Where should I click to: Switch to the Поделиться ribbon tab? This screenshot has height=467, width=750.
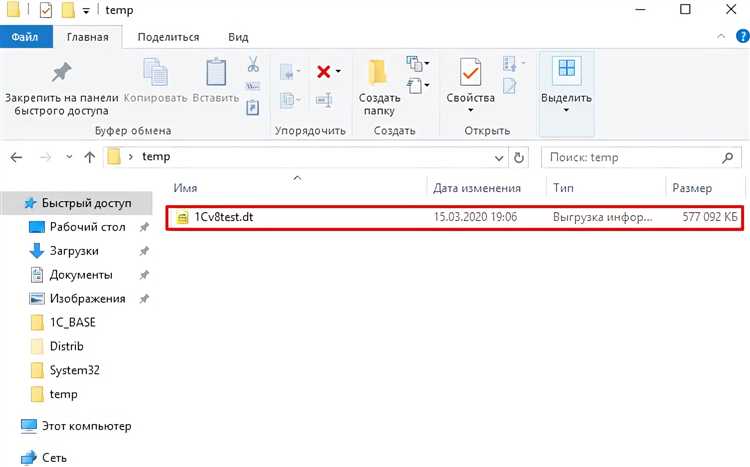[168, 37]
